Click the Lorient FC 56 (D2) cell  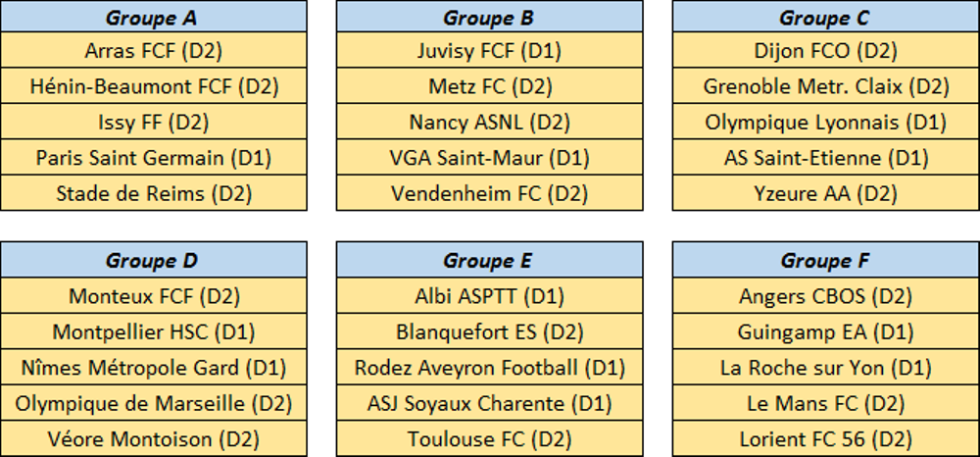tap(825, 438)
